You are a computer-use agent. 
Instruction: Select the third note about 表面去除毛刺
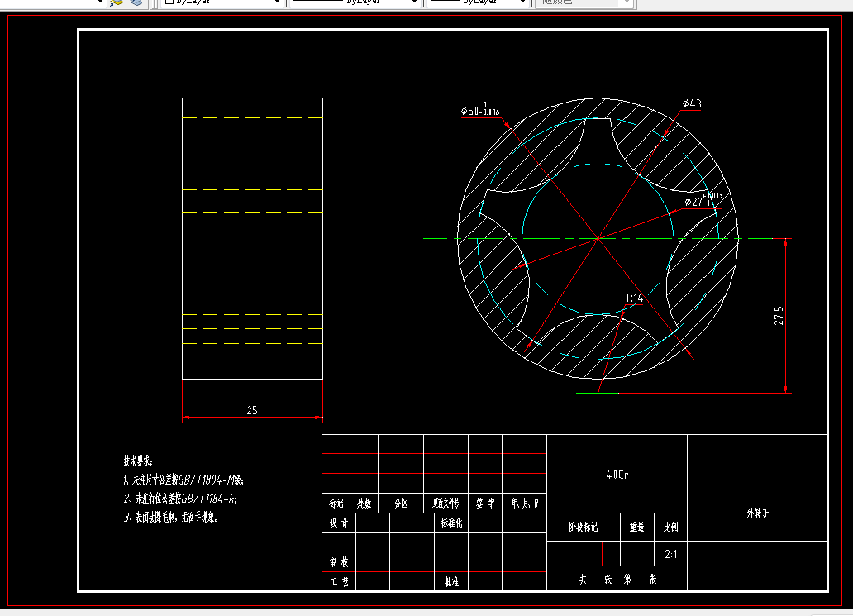click(x=171, y=517)
